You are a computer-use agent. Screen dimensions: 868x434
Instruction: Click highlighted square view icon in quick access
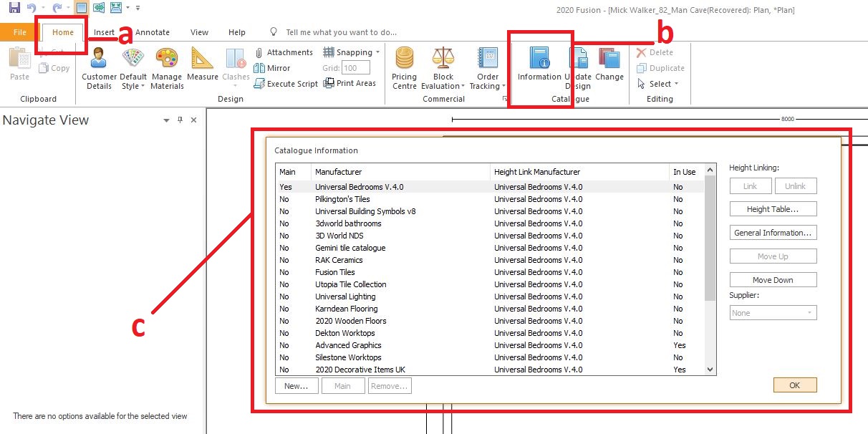pyautogui.click(x=82, y=8)
